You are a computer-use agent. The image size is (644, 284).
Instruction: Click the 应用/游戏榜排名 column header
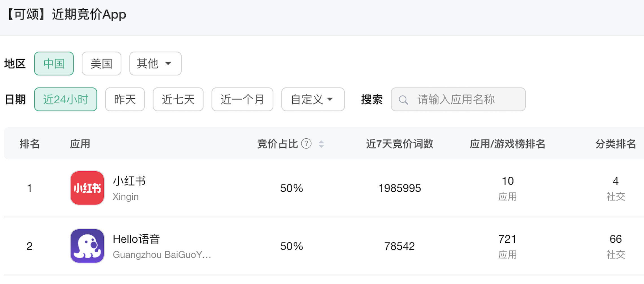point(507,144)
